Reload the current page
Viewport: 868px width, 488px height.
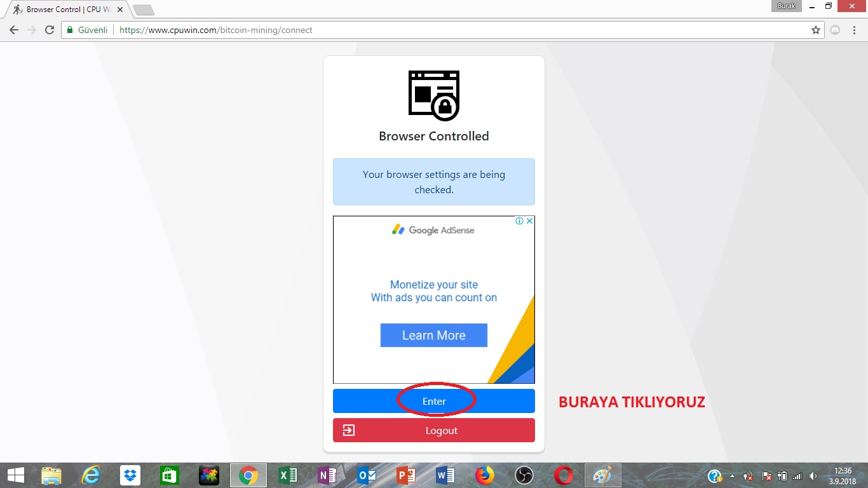pyautogui.click(x=50, y=30)
